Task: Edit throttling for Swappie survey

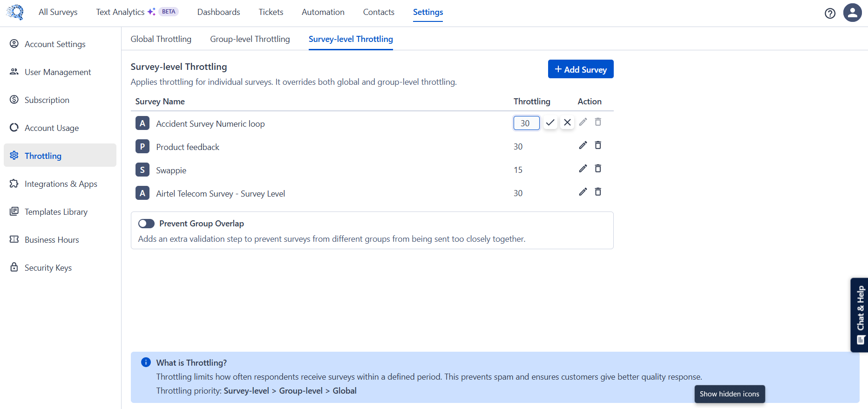Action: [583, 169]
